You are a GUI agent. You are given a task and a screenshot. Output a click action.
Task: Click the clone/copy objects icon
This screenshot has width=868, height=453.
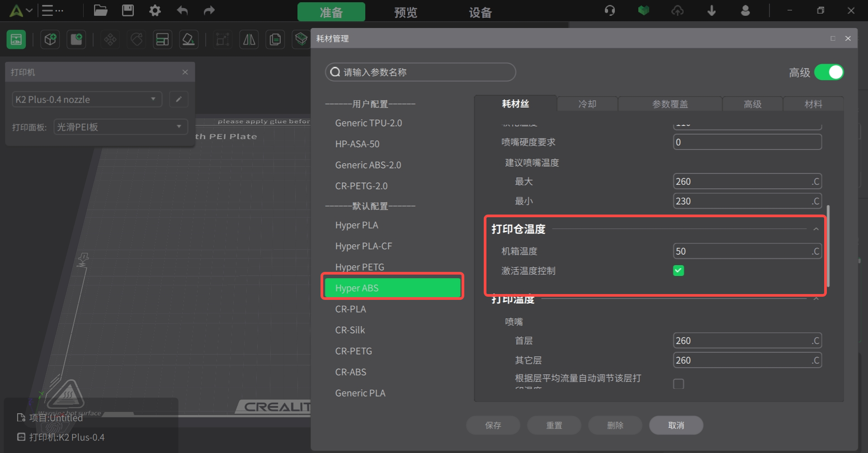(x=275, y=40)
